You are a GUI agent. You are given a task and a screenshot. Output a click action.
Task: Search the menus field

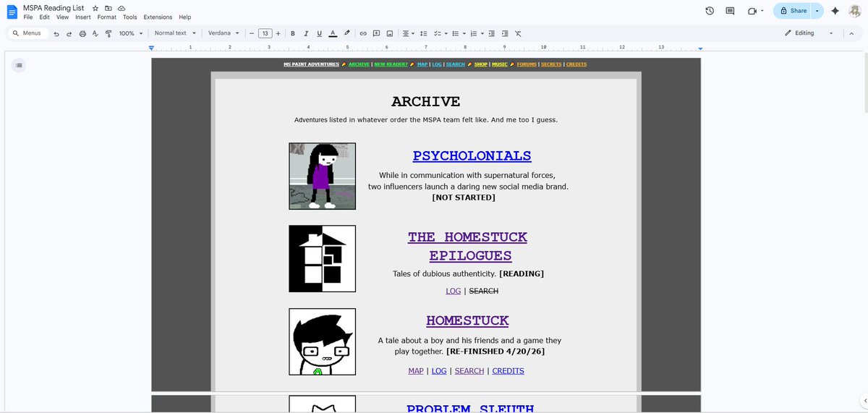(28, 33)
